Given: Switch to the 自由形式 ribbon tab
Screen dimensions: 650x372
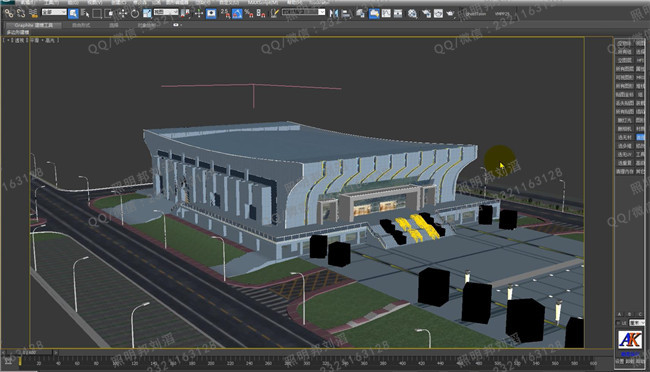Looking at the screenshot, I should point(81,25).
